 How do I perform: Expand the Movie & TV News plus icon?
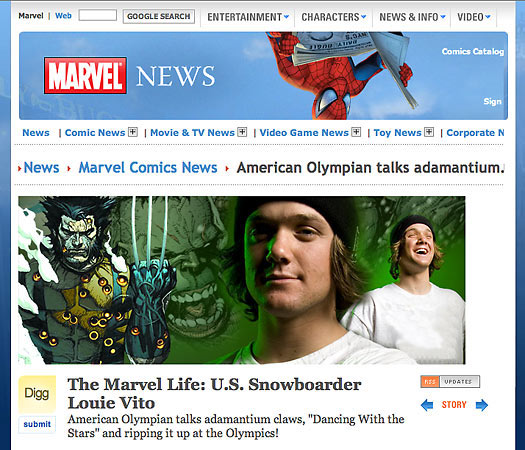pos(242,132)
